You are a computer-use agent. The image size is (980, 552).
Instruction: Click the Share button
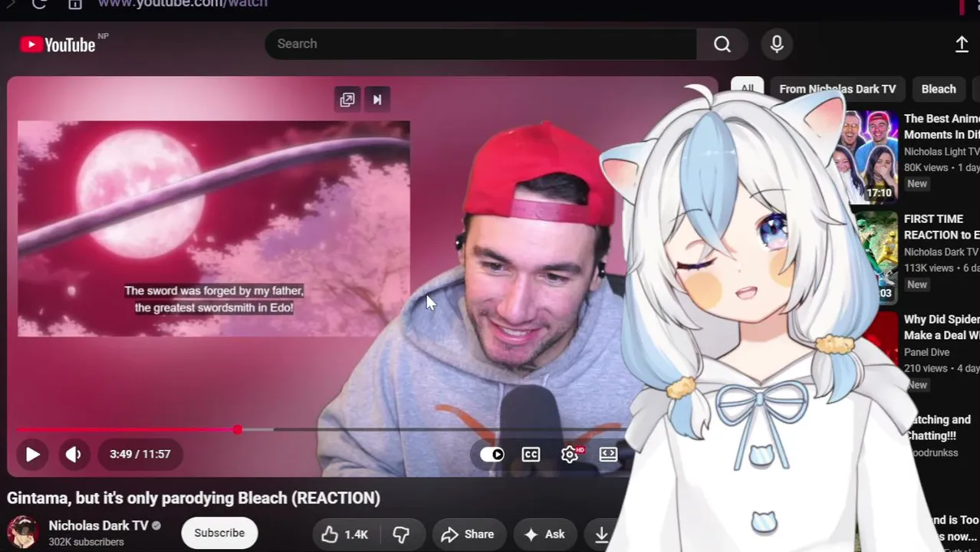[468, 534]
